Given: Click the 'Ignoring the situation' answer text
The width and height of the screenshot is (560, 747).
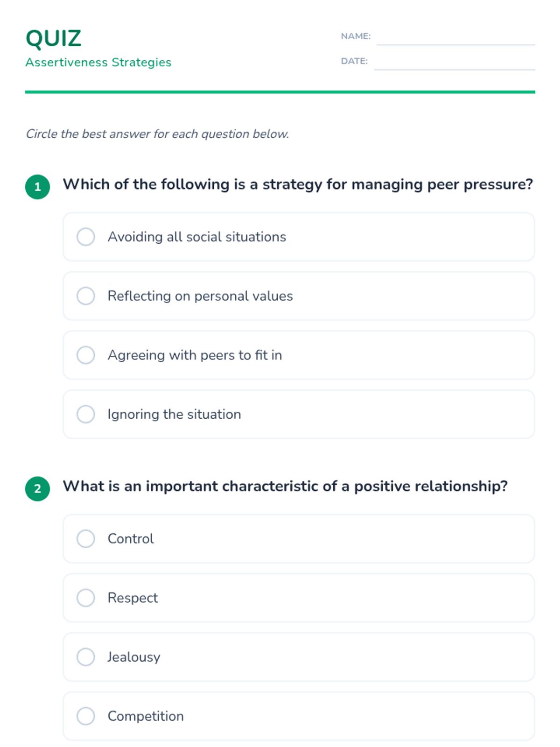Looking at the screenshot, I should tap(174, 414).
